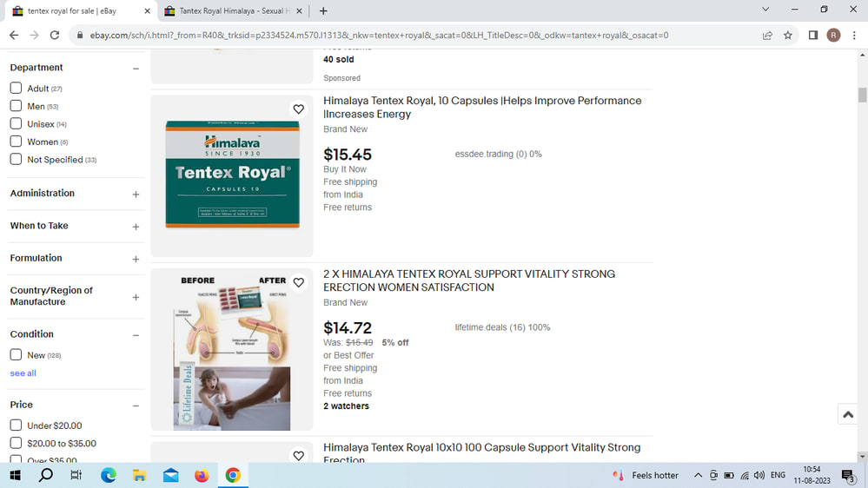Collapse the Department filter section
This screenshot has height=488, width=868.
136,68
